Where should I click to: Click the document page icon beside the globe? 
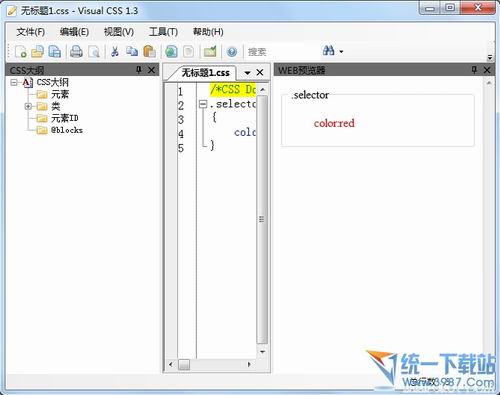tap(189, 52)
